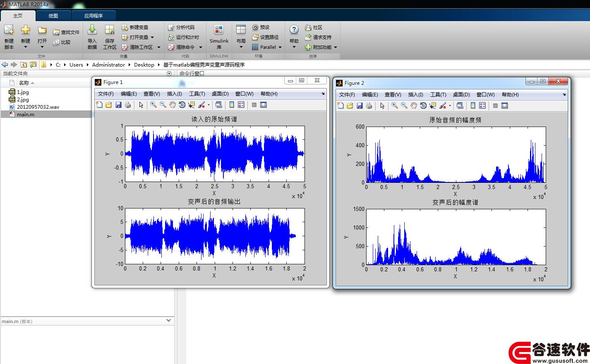Image resolution: width=590 pixels, height=364 pixels.
Task: Open Current Folder panel actions dropdown
Action: (169, 74)
